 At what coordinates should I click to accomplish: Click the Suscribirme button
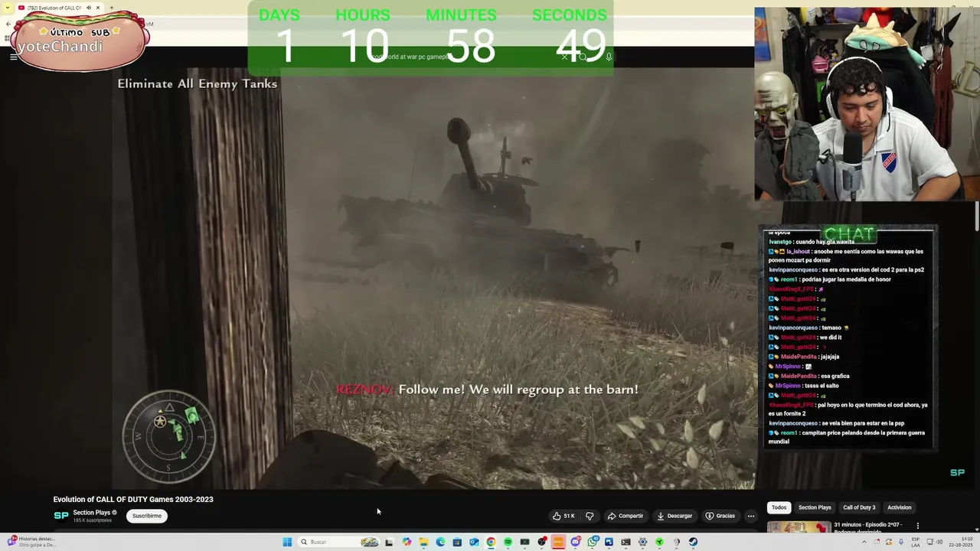pos(147,516)
